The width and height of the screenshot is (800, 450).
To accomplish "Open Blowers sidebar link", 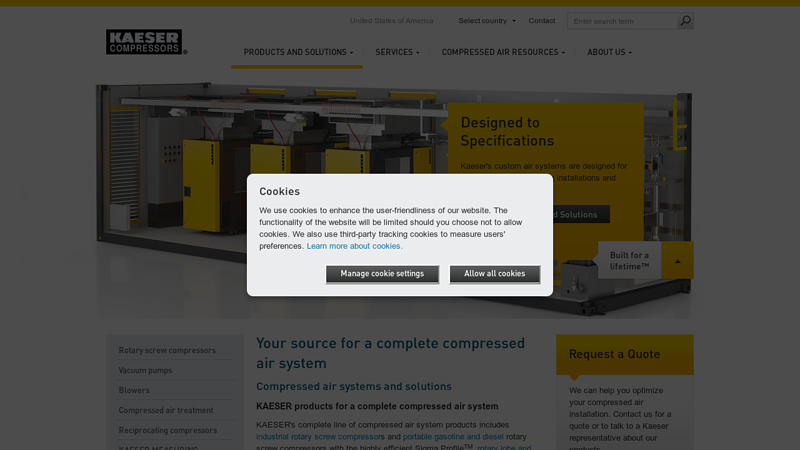I will point(134,390).
